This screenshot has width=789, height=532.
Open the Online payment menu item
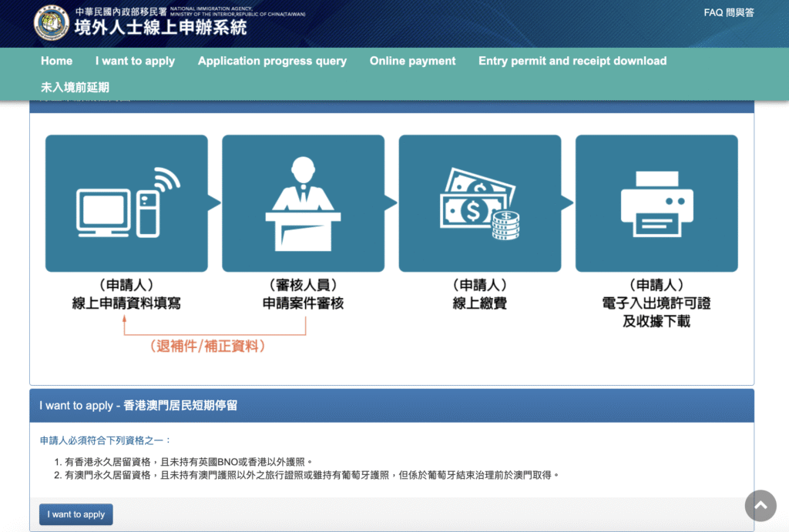click(x=412, y=61)
